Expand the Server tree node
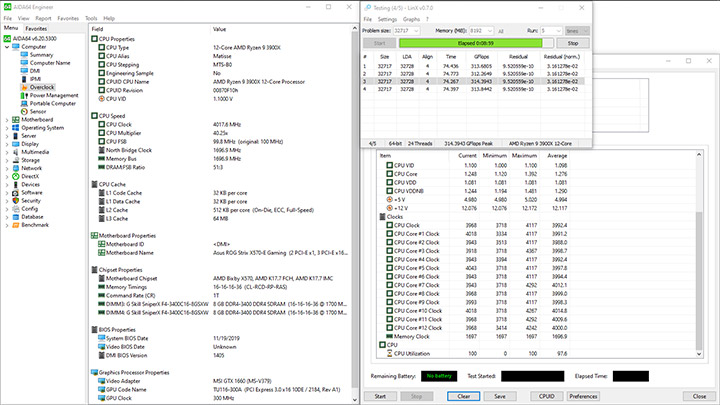The height and width of the screenshot is (405, 720). coord(7,136)
